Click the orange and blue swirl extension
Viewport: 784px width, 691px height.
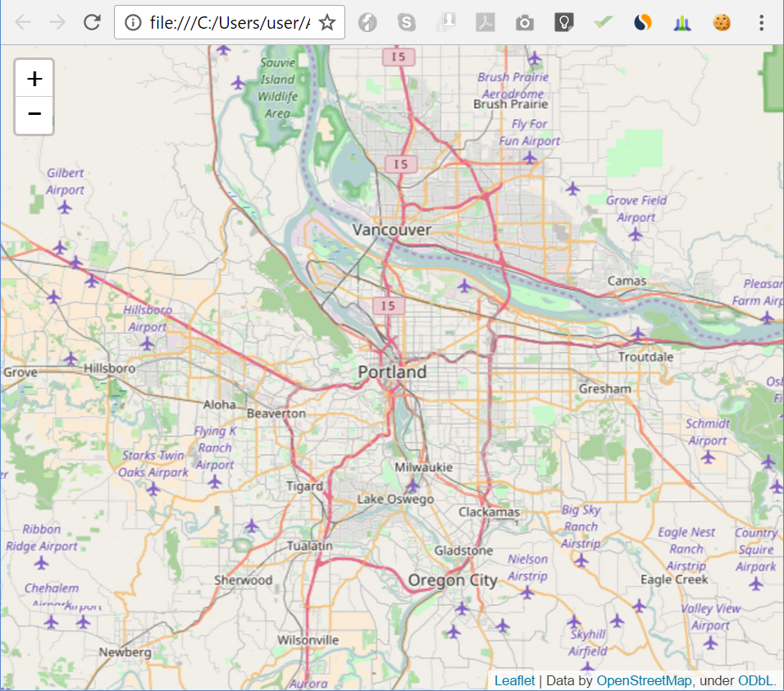[642, 22]
